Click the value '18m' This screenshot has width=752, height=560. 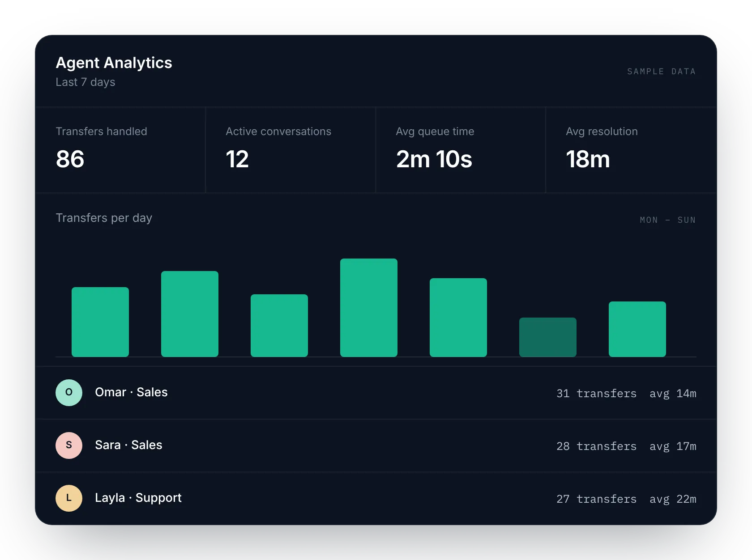[x=588, y=159]
